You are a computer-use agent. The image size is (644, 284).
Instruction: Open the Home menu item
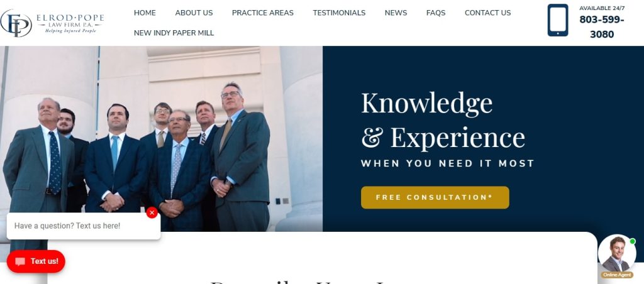click(x=145, y=13)
